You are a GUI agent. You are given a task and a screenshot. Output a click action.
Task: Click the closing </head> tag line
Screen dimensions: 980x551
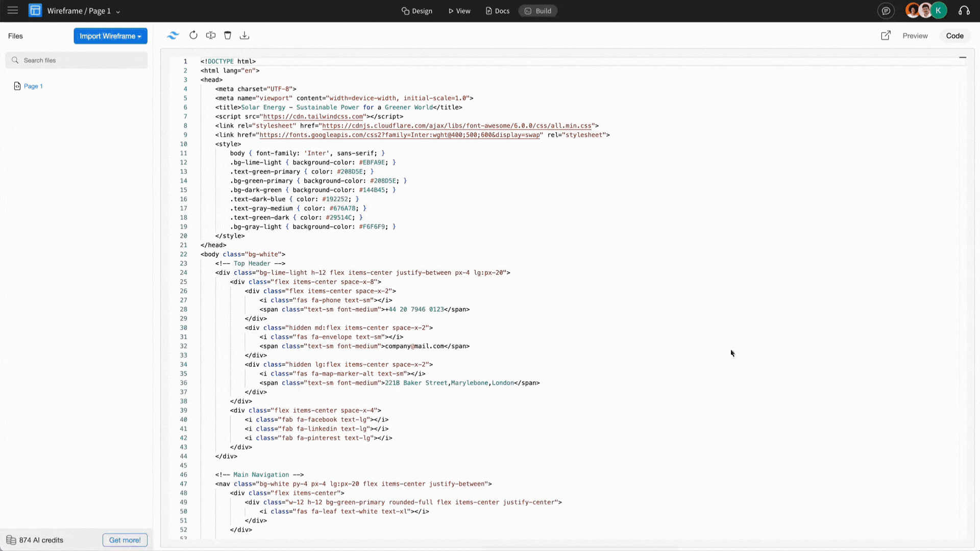point(213,245)
